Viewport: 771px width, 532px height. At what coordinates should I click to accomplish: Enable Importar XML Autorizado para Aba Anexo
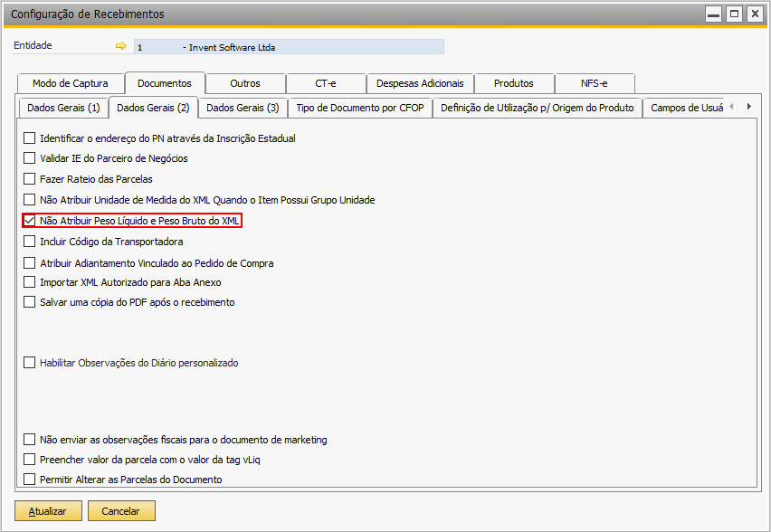tap(30, 282)
